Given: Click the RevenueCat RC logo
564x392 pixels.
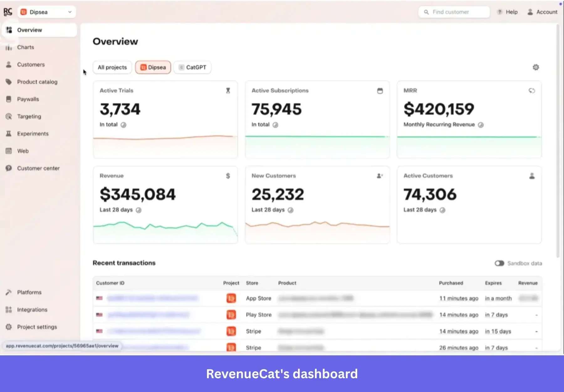Looking at the screenshot, I should pyautogui.click(x=8, y=12).
